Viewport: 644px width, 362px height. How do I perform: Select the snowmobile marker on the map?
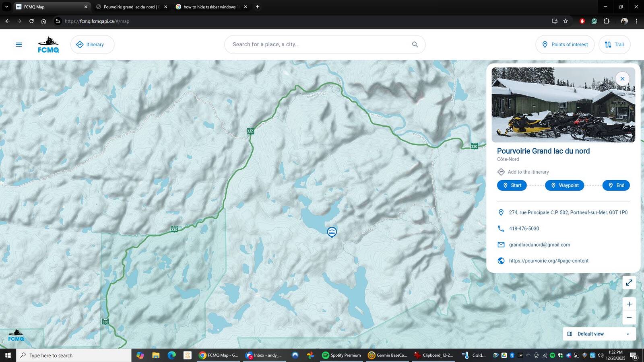point(331,232)
